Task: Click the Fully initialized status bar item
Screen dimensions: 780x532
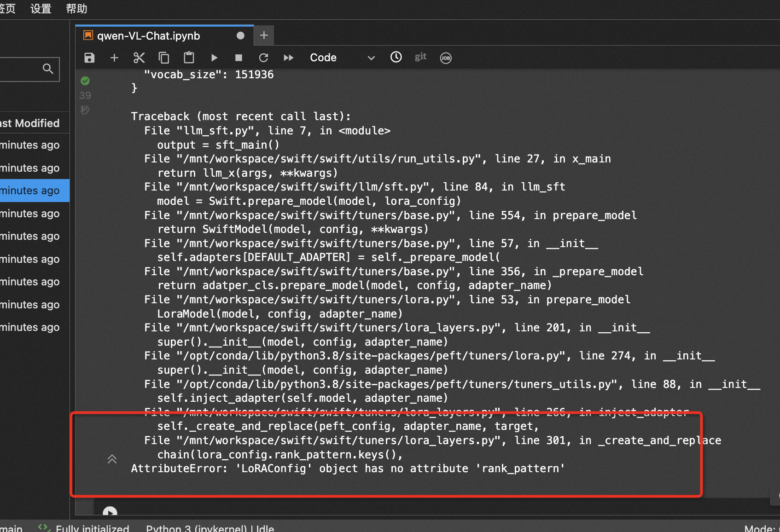Action: 92,528
